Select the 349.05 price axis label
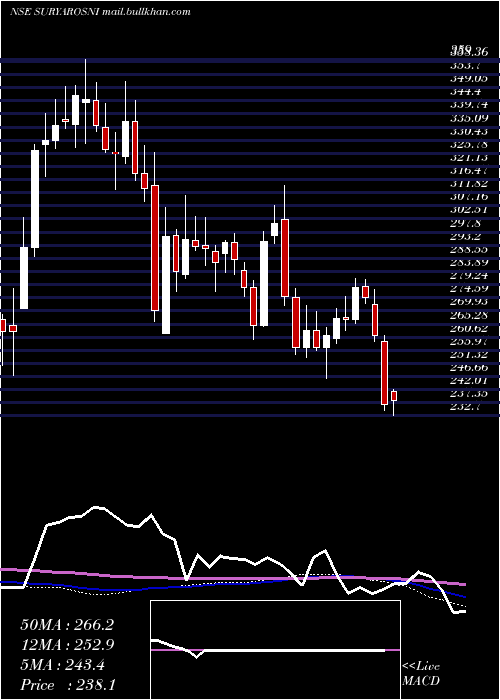 pos(468,79)
